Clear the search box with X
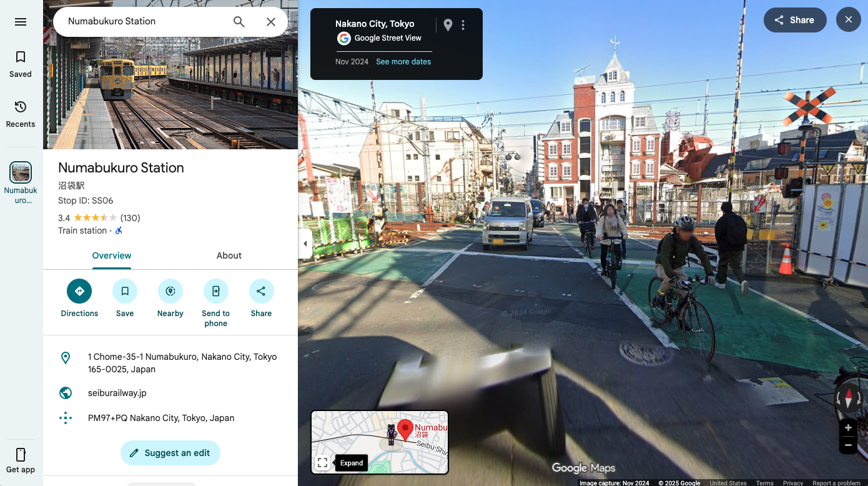 (271, 22)
